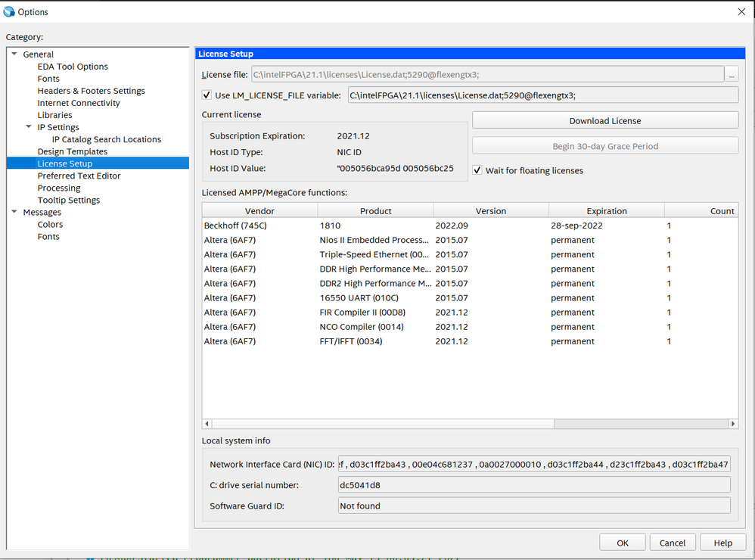
Task: Click the scroll right arrow of license table
Action: [x=732, y=424]
